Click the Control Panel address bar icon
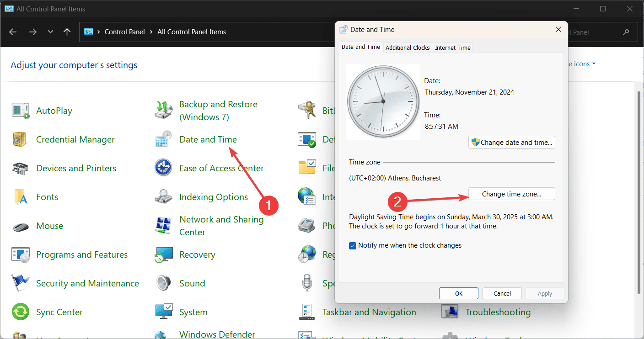Viewport: 644px width, 339px height. pyautogui.click(x=89, y=32)
